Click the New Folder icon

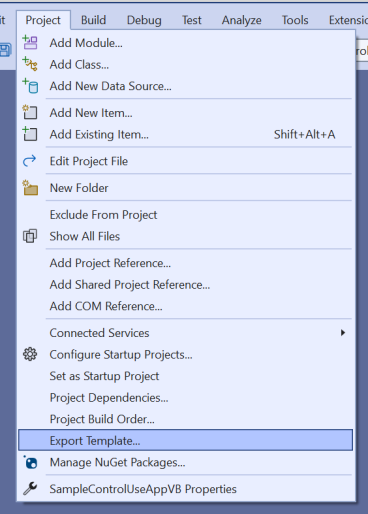[30, 188]
